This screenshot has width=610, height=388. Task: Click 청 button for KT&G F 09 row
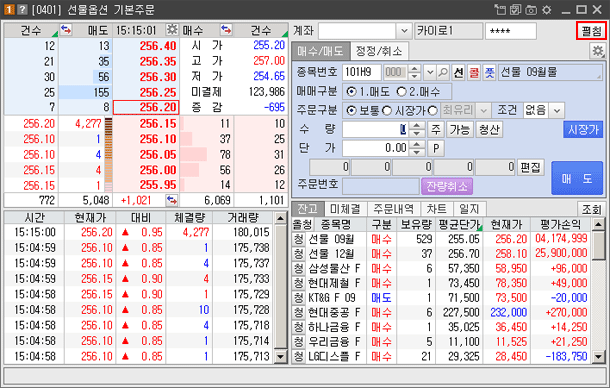[x=298, y=298]
